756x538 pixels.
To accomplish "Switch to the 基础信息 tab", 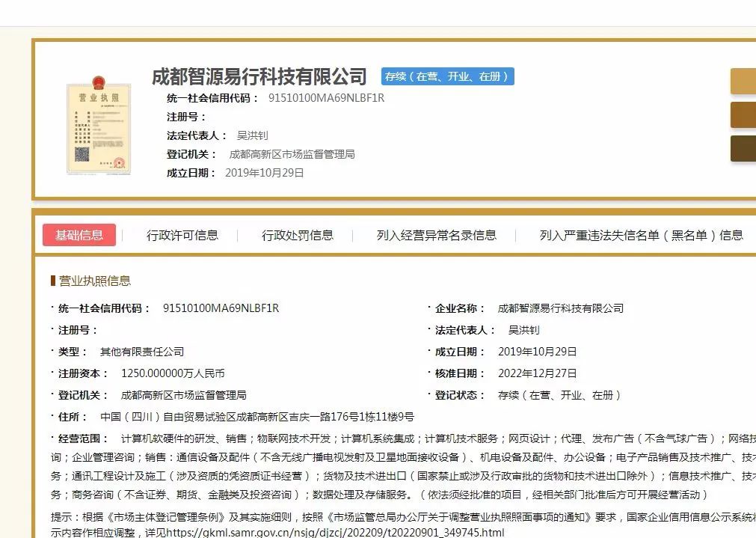I will pyautogui.click(x=79, y=235).
